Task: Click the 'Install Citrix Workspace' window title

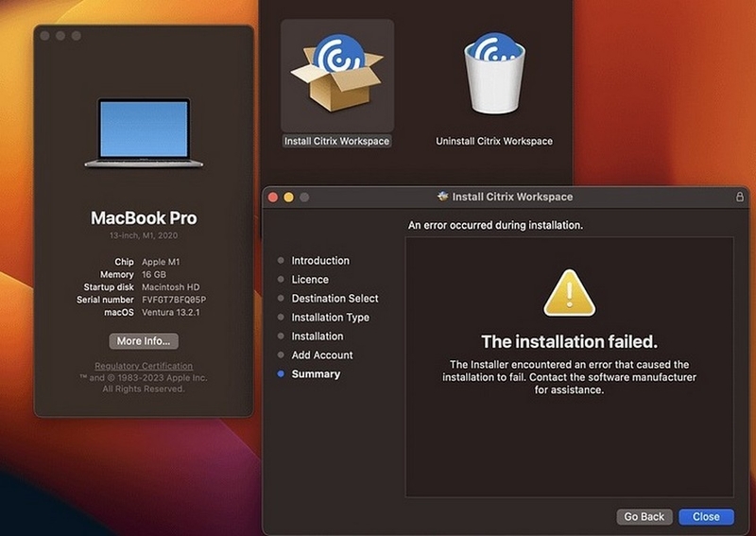Action: (512, 197)
